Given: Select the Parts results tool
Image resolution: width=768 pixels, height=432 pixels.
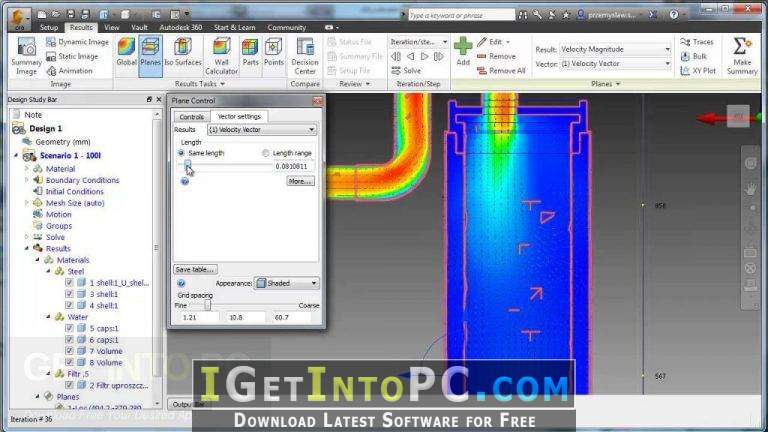Looking at the screenshot, I should 250,52.
